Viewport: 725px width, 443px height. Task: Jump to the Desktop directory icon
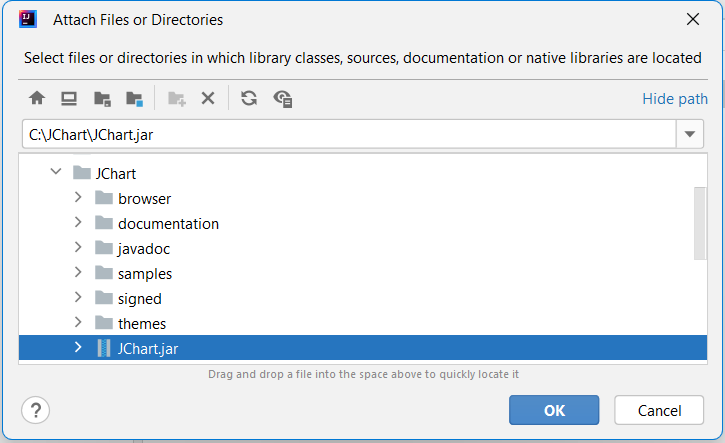tap(69, 98)
